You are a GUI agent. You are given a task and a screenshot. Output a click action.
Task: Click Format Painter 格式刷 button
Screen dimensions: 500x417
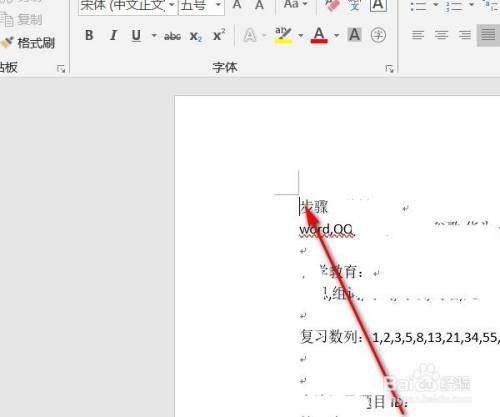point(28,43)
